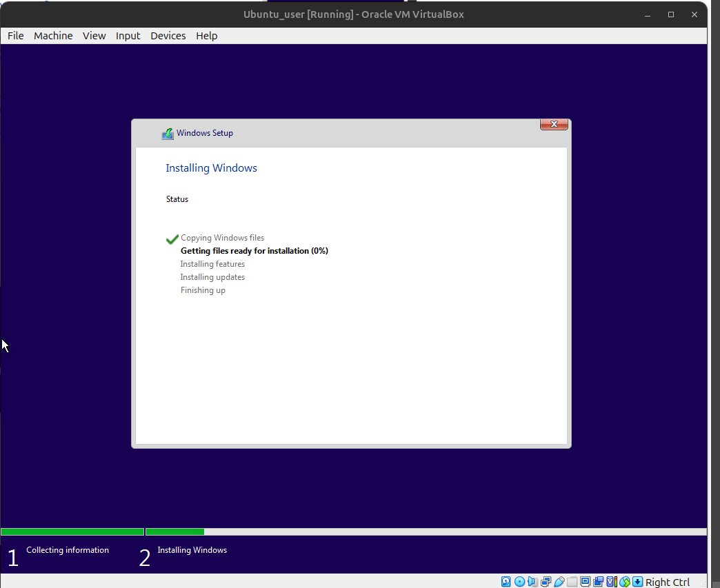This screenshot has height=588, width=720.
Task: Close the Windows Setup dialog
Action: coord(554,124)
